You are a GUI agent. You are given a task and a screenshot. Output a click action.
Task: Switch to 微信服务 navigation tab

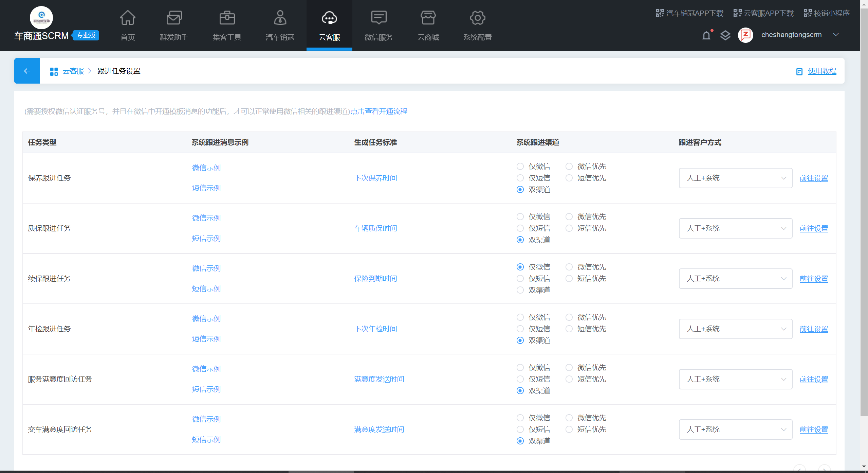coord(378,25)
